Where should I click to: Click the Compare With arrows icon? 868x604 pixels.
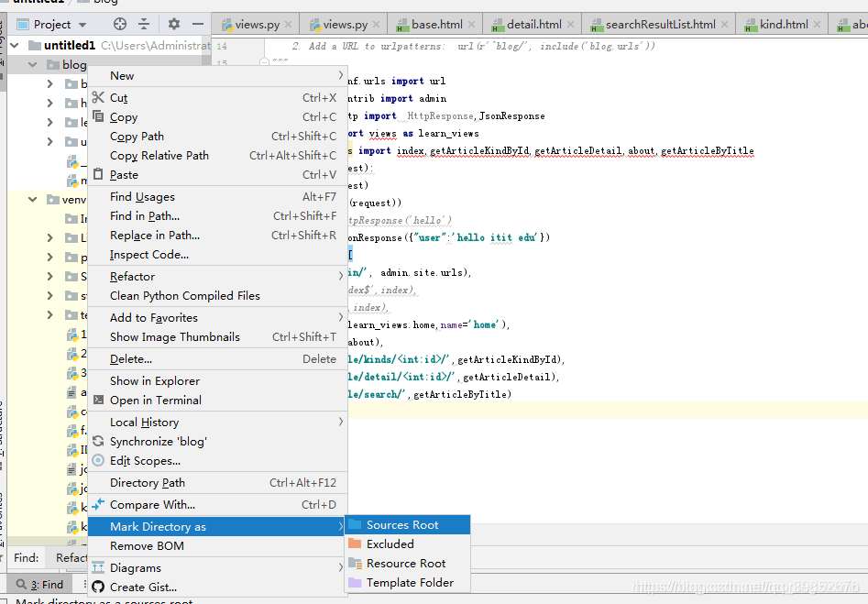tap(98, 504)
